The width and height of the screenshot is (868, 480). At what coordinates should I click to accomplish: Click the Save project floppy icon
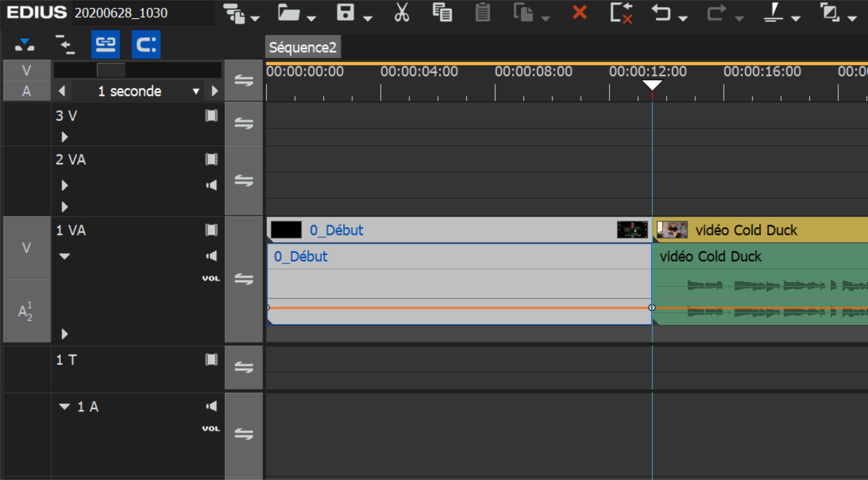pos(345,12)
